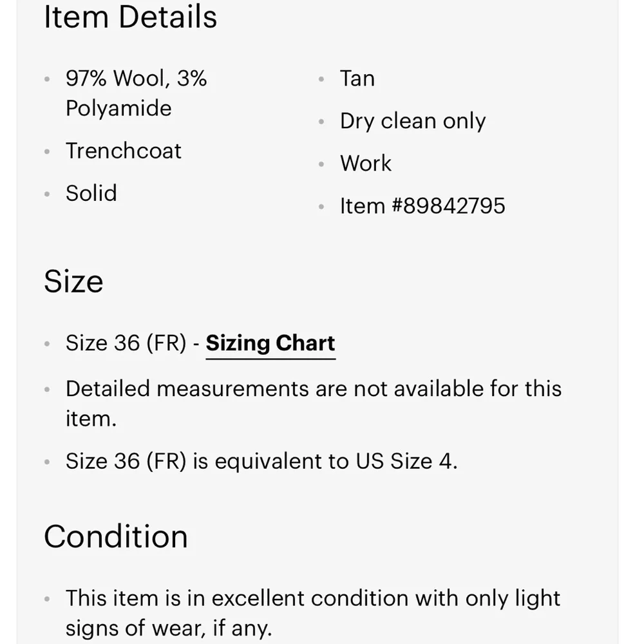Tap the Solid pattern detail

click(91, 193)
